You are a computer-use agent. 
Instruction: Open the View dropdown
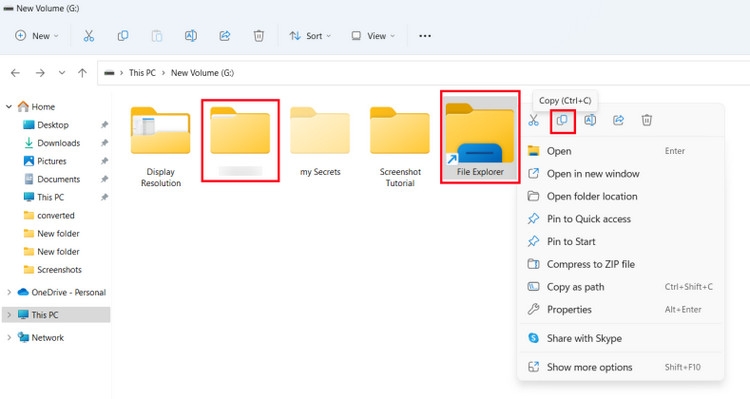(373, 36)
